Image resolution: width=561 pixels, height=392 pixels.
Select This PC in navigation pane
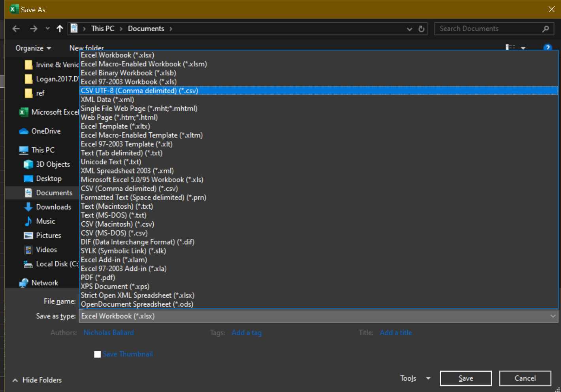click(x=37, y=150)
